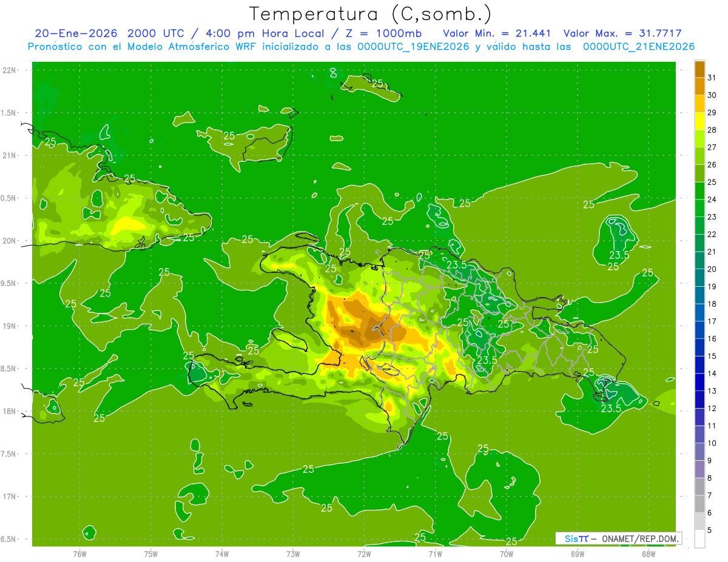Viewport: 728px width, 562px height.
Task: Click the 71W longitude axis label
Action: coord(435,554)
